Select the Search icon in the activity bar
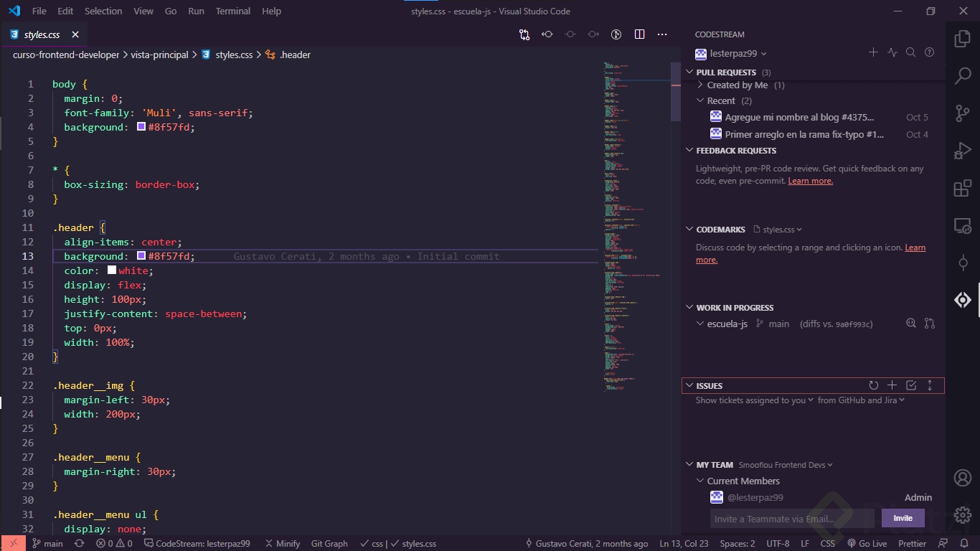Viewport: 980px width, 551px height. [962, 75]
